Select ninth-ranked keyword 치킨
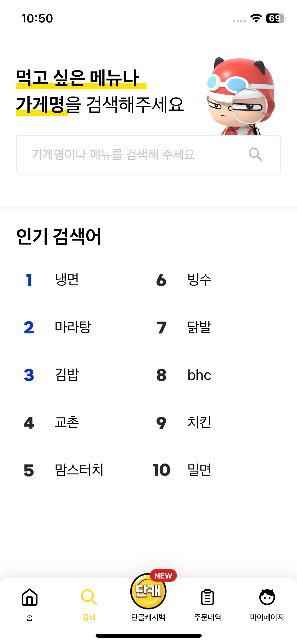 (199, 422)
